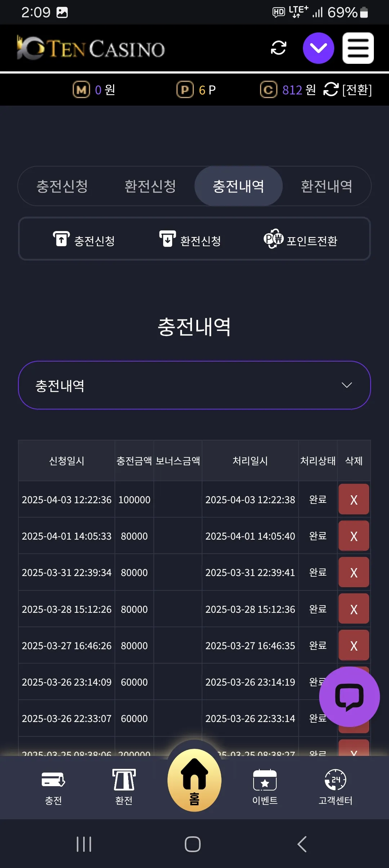Image resolution: width=389 pixels, height=868 pixels.
Task: Expand the 충전내역 select dropdown
Action: tap(194, 385)
